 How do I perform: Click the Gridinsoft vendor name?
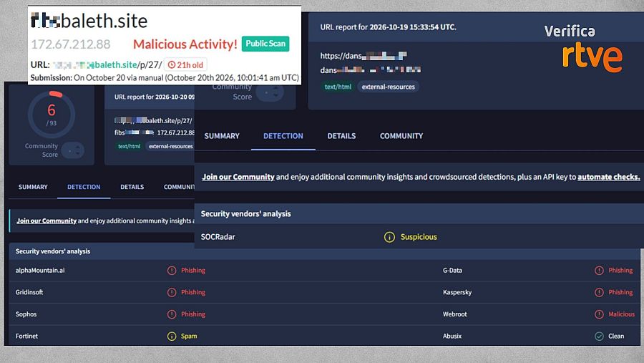29,292
